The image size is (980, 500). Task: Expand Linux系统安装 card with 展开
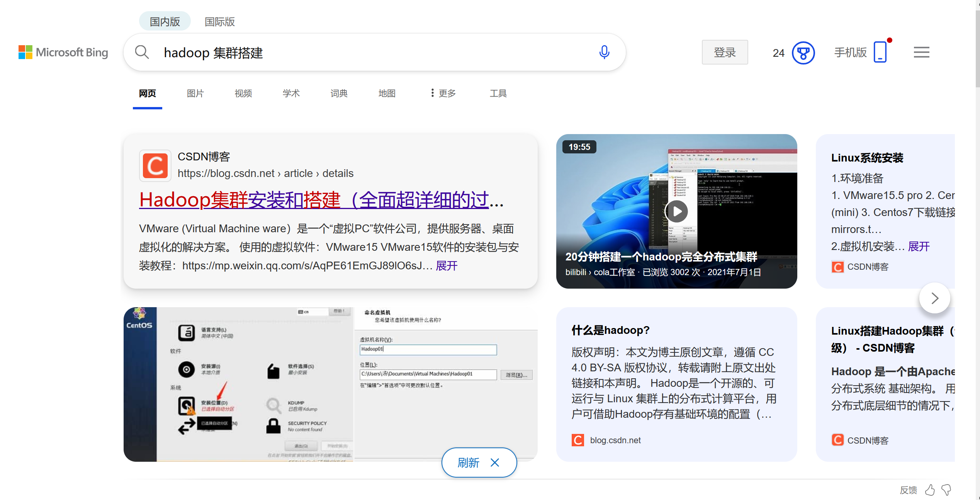pos(919,246)
